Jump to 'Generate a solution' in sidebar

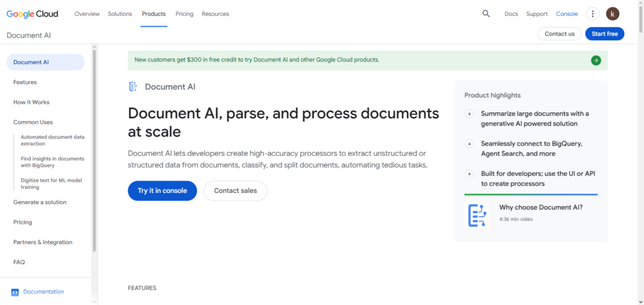[x=40, y=202]
